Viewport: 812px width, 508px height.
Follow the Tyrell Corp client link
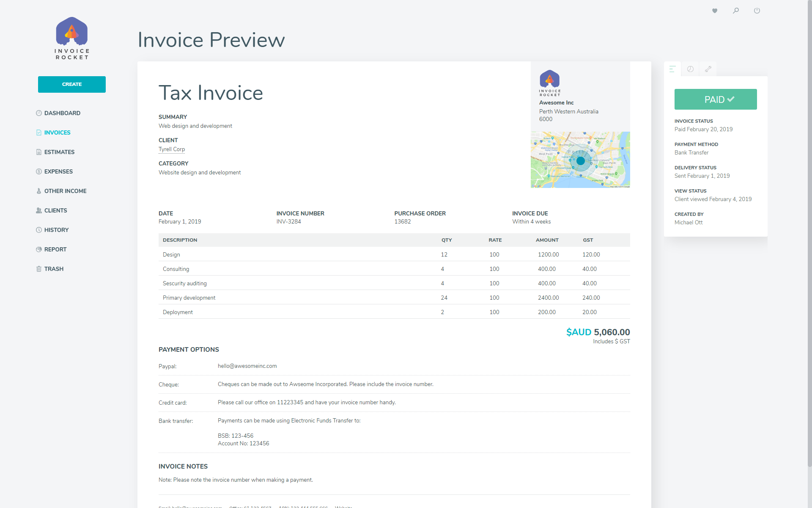[x=172, y=149]
